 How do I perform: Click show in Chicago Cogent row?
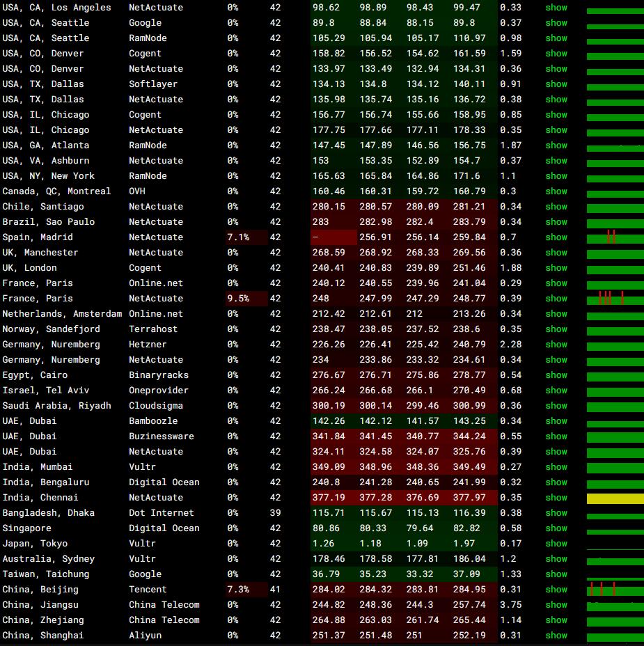coord(556,115)
